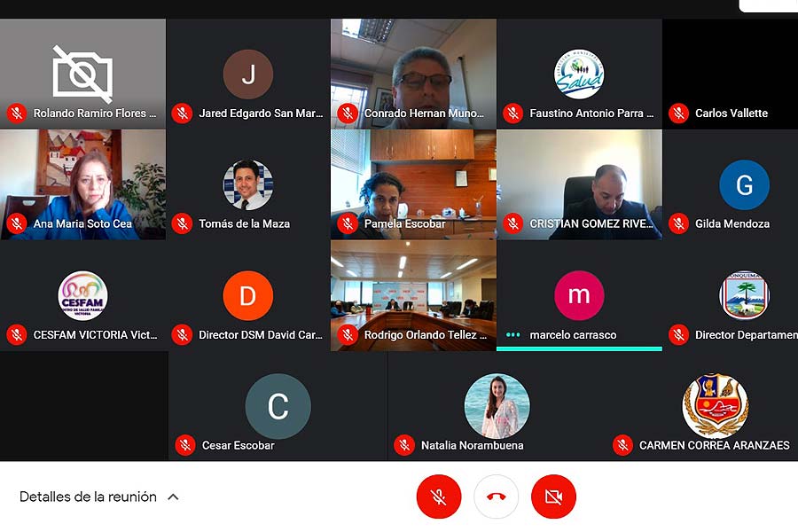
Task: Select Ana Maria Soto Cea video tile
Action: (83, 184)
